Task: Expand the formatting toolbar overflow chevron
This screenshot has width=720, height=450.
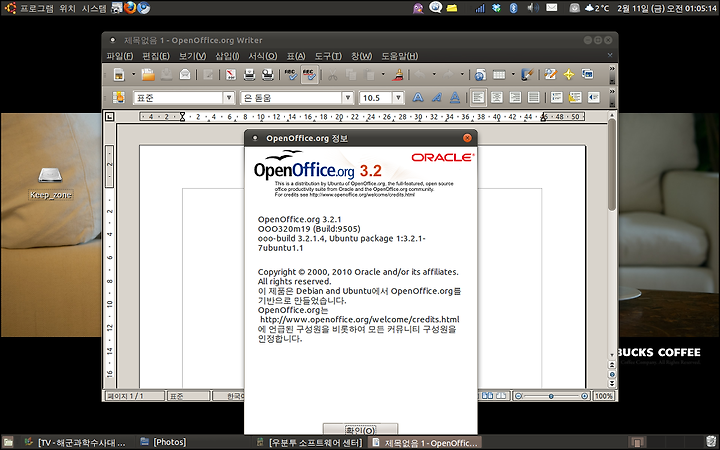Action: 612,92
